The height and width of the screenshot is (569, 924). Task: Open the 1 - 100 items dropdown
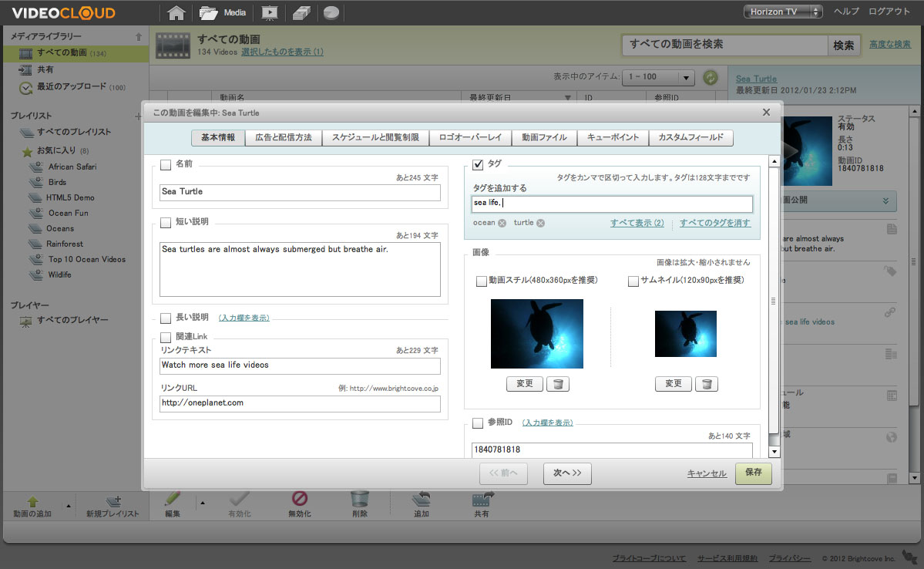click(660, 77)
